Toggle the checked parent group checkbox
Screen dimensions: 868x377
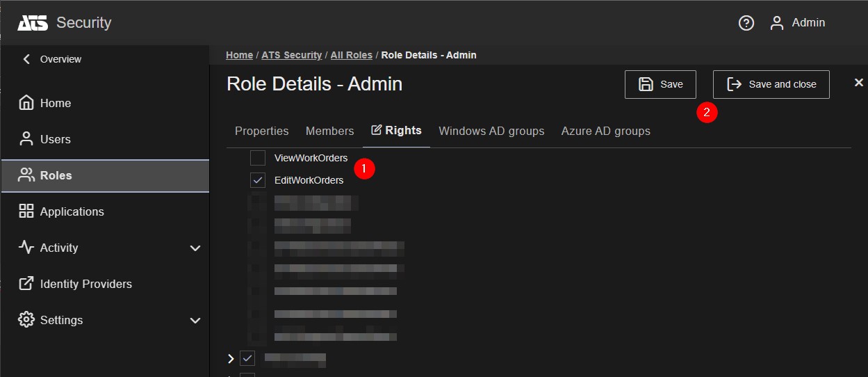coord(247,358)
